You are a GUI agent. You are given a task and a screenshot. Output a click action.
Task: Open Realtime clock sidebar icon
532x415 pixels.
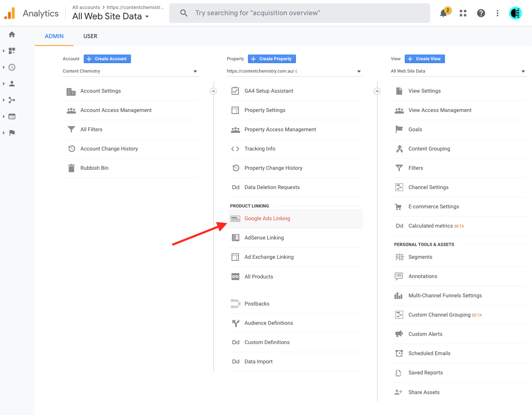coord(12,67)
